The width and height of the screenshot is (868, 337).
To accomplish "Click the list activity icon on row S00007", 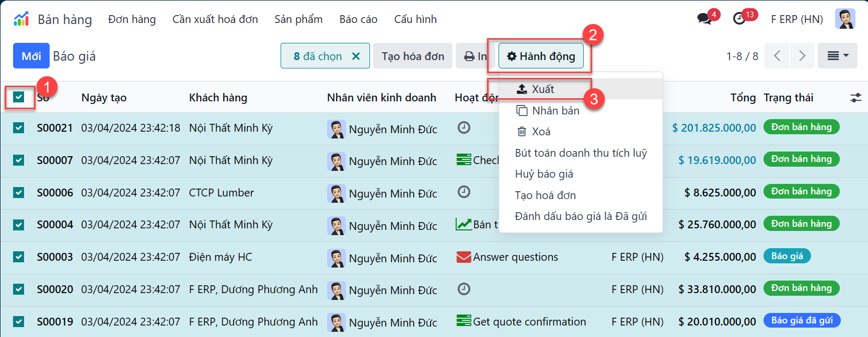I will coord(464,159).
